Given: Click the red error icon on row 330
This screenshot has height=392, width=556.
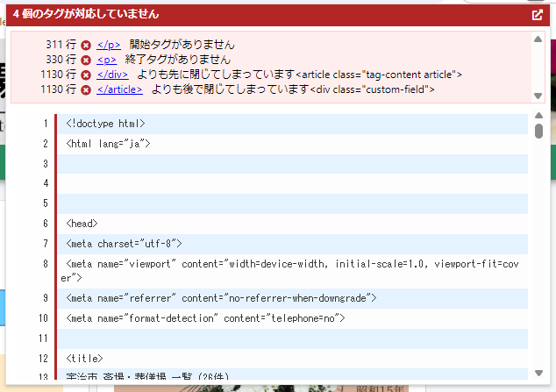Looking at the screenshot, I should point(86,60).
